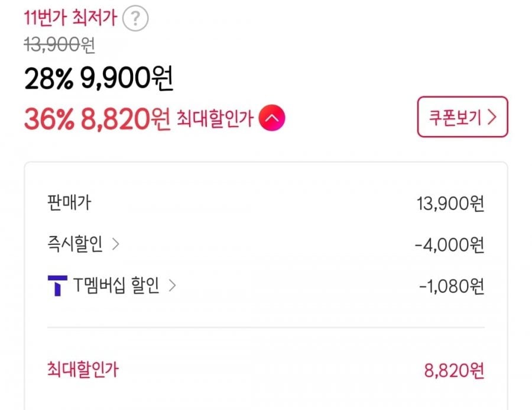Click the 8,820원 total in the summary row
Screen dimensions: 532x410
click(454, 371)
